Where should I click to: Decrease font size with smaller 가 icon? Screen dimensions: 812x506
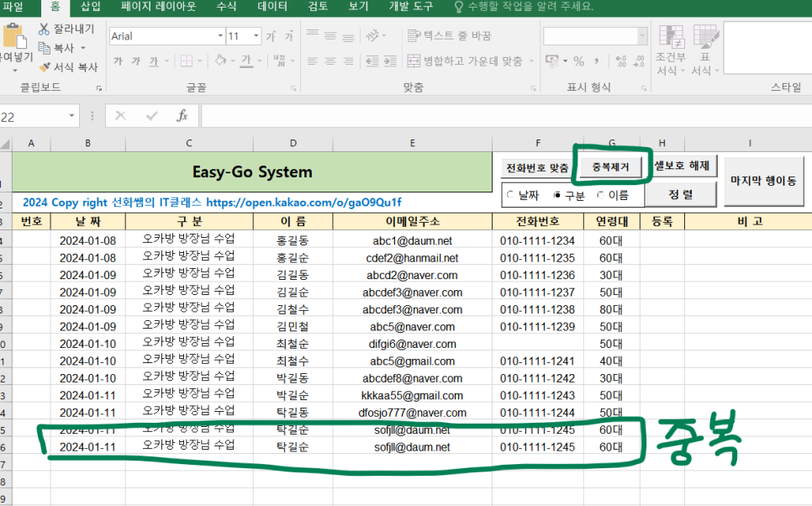289,36
